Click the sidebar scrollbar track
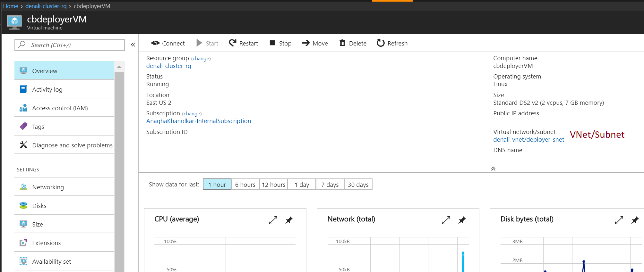644x272 pixels. 119,172
